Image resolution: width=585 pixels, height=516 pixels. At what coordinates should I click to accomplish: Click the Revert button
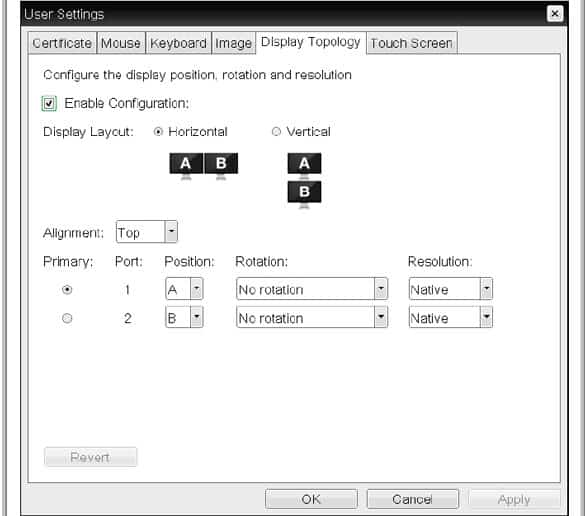tap(90, 457)
